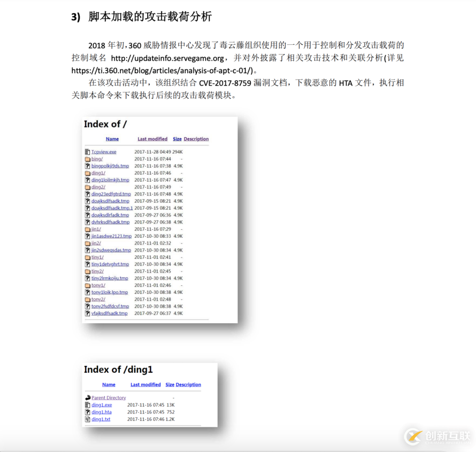Open the Tcpview.exe download link
This screenshot has height=452, width=476.
(x=103, y=151)
